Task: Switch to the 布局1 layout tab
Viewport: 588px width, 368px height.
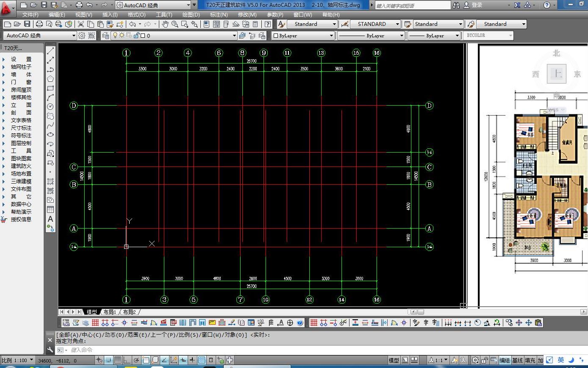Action: (109, 312)
